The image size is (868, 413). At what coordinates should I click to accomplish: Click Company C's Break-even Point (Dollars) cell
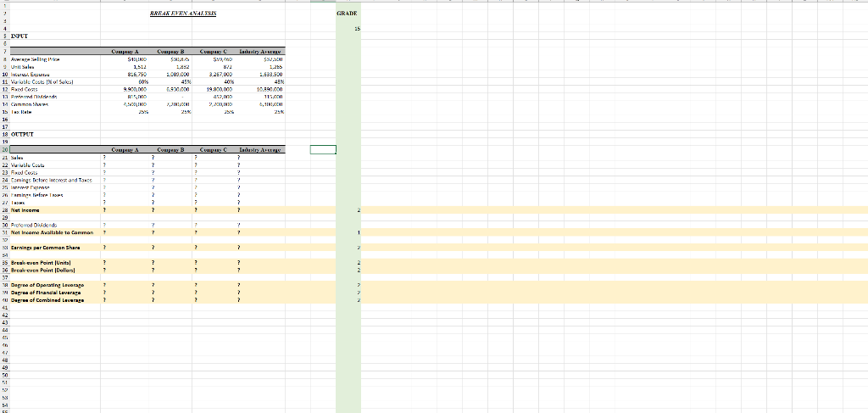pyautogui.click(x=214, y=269)
